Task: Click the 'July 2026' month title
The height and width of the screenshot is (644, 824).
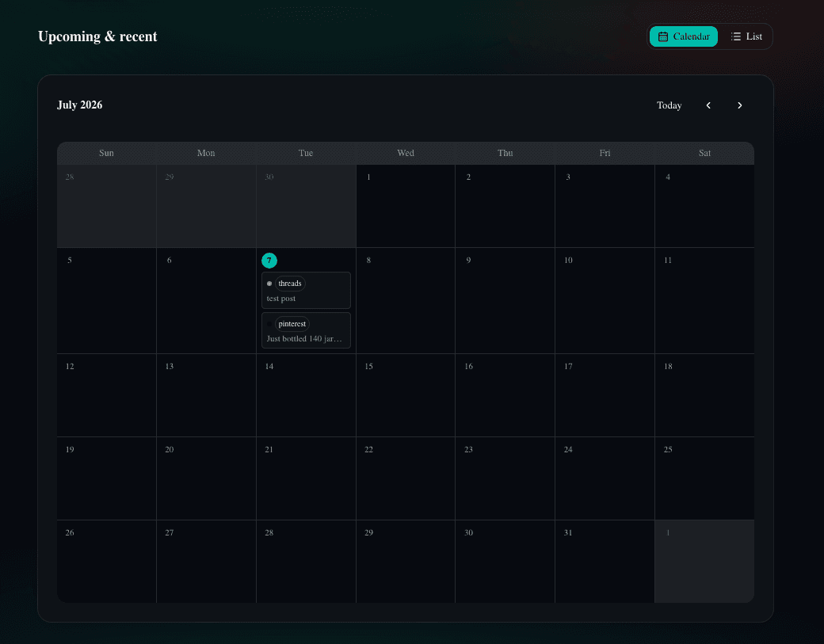Action: pyautogui.click(x=80, y=105)
